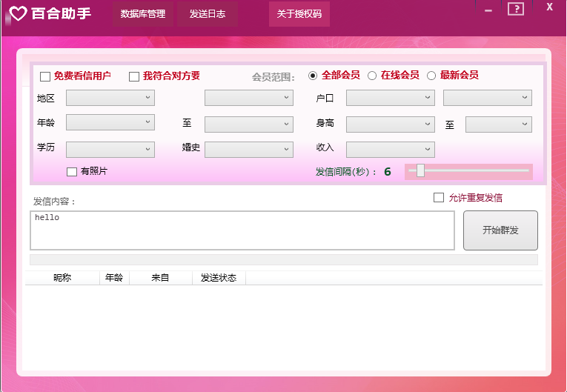Open the 身高 maximum dropdown after 至
The image size is (567, 392).
[x=499, y=124]
